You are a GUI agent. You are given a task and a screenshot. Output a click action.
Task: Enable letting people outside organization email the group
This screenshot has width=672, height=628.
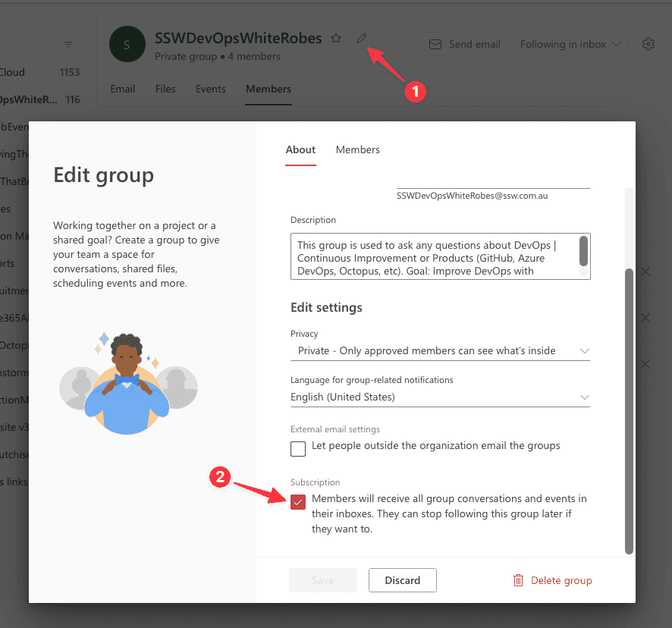click(x=298, y=448)
